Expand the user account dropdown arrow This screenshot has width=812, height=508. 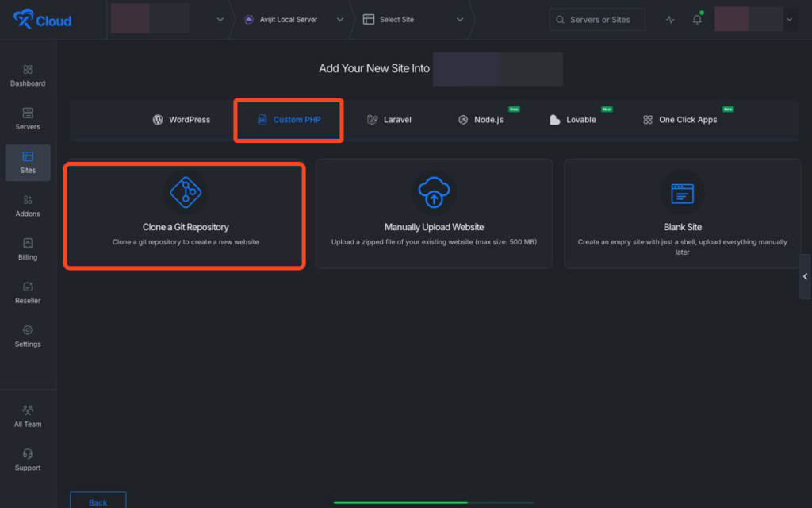790,20
